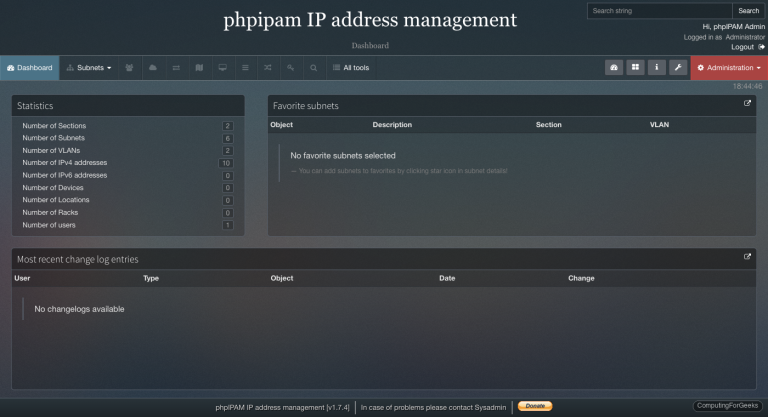Click the magnifier search icon in navbar
The height and width of the screenshot is (417, 768).
313,68
